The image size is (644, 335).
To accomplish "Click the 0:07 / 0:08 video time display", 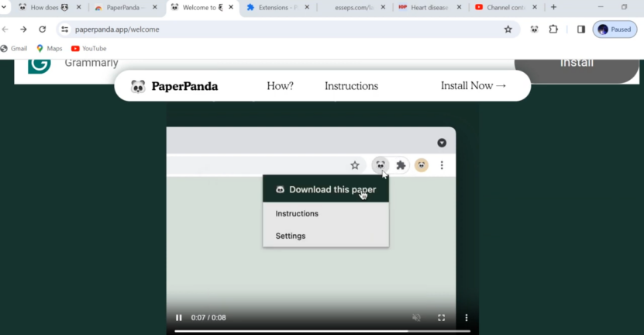I will point(208,318).
